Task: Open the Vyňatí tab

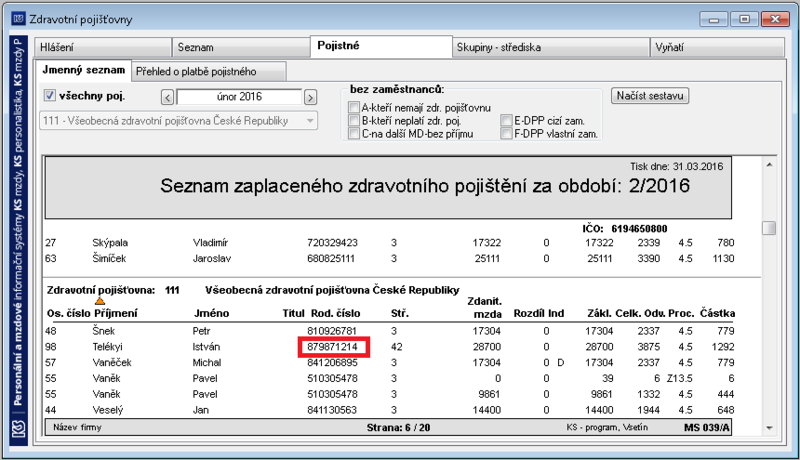Action: click(717, 47)
